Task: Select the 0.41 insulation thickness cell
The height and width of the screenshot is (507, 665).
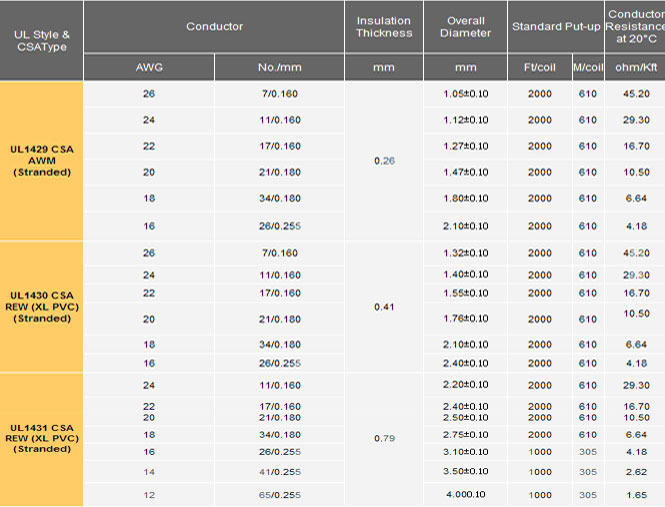Action: point(384,307)
